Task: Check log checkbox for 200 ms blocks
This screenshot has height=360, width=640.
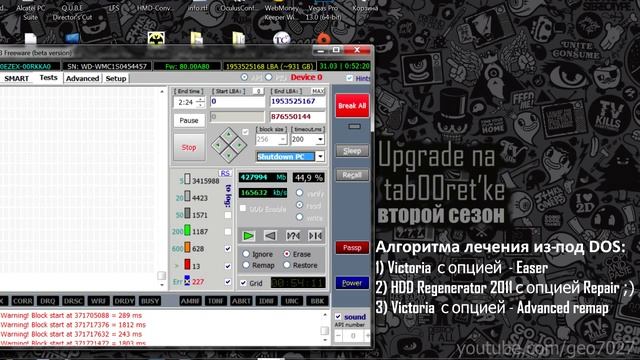Action: point(228,231)
